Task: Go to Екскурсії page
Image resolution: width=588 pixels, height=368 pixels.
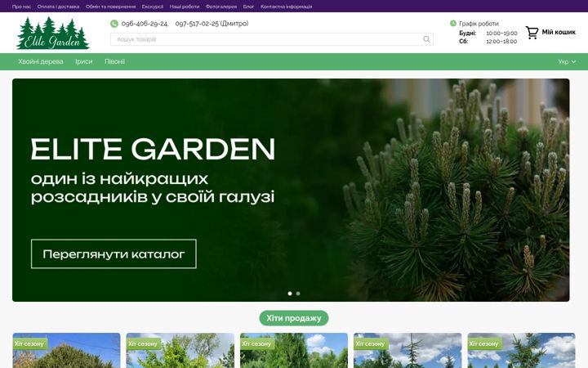Action: 152,7
